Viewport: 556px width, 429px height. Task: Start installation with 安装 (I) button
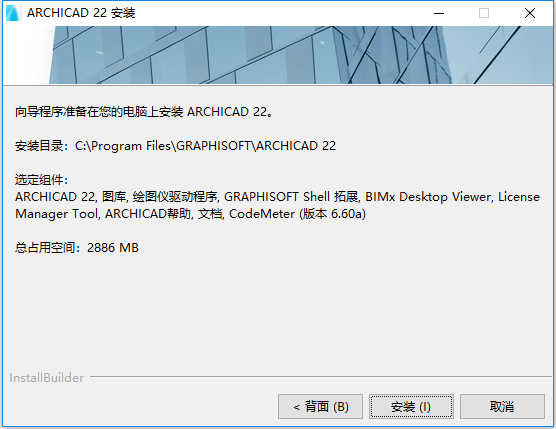[411, 406]
